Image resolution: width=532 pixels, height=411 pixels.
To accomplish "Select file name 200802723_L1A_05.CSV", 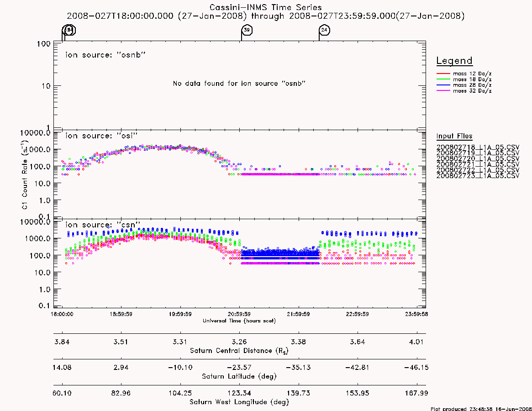I will tap(478, 176).
